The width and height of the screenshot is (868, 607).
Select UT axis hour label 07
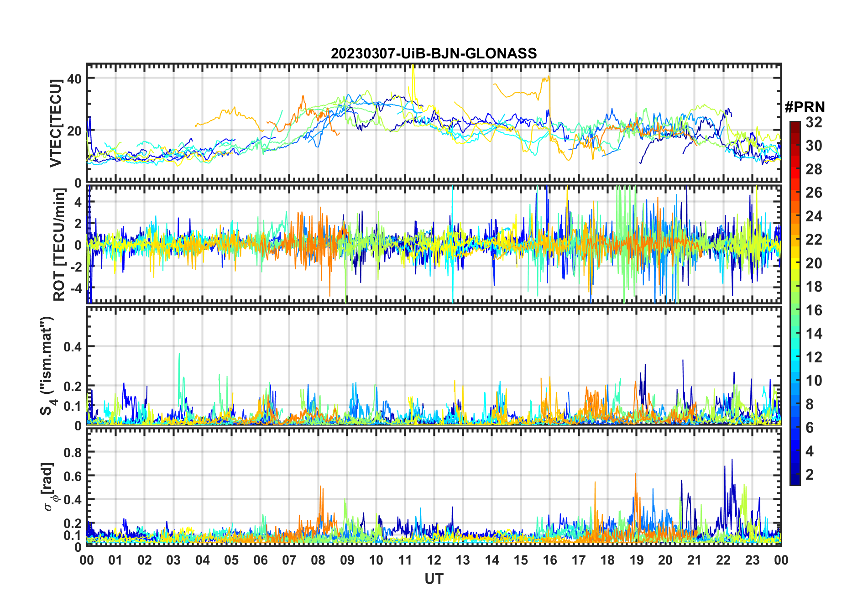(289, 560)
